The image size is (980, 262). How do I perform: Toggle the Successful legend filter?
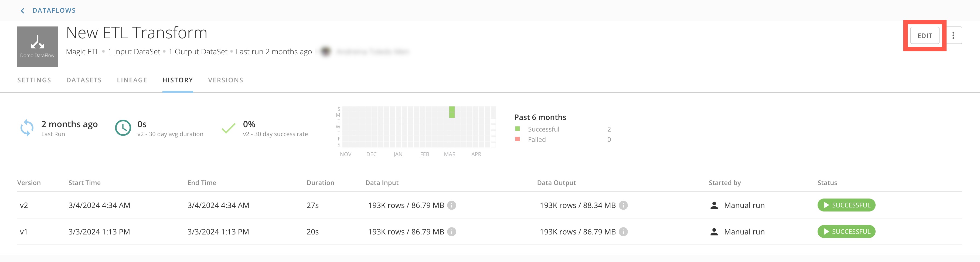pyautogui.click(x=543, y=129)
